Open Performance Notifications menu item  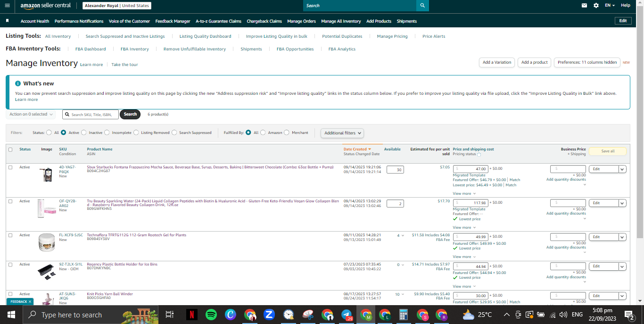[79, 21]
